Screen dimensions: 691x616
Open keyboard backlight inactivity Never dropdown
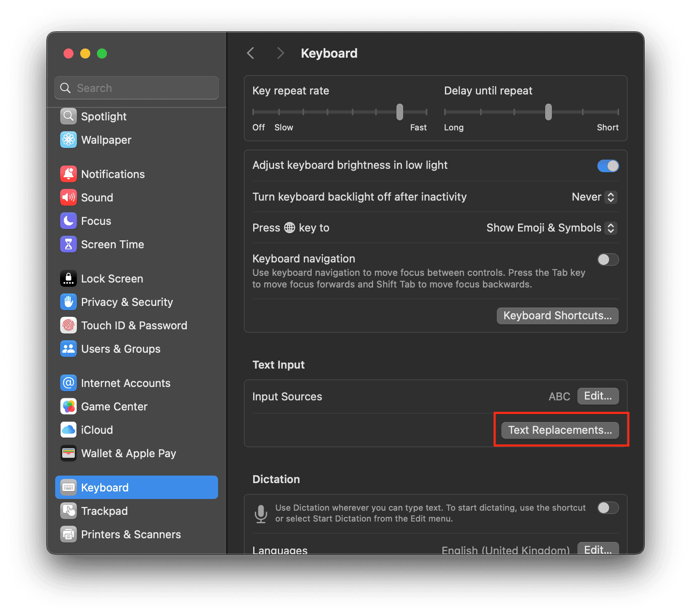click(x=594, y=197)
